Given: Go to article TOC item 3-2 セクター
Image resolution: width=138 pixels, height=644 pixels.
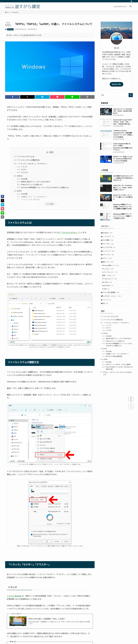Looking at the screenshot, I should (x=22, y=169).
